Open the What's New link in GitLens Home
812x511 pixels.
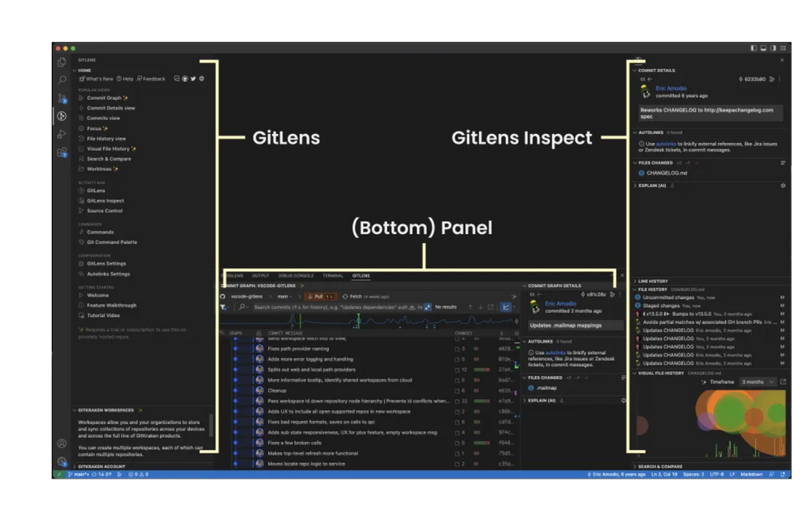coord(99,79)
